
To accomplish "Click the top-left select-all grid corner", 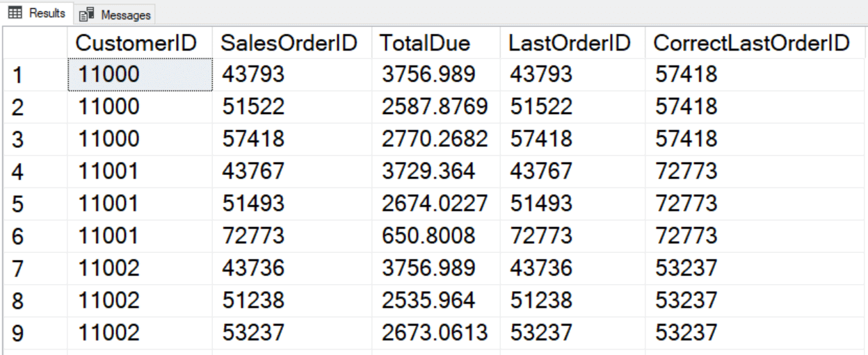I will (35, 43).
